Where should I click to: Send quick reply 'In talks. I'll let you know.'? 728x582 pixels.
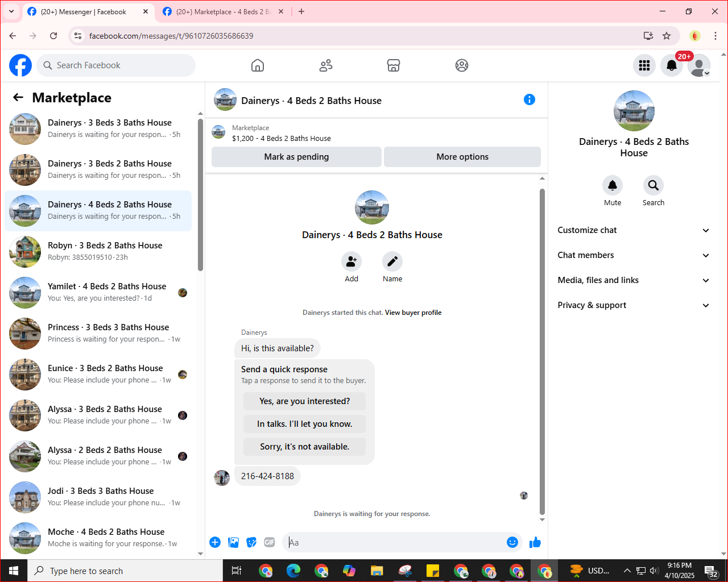coord(305,424)
